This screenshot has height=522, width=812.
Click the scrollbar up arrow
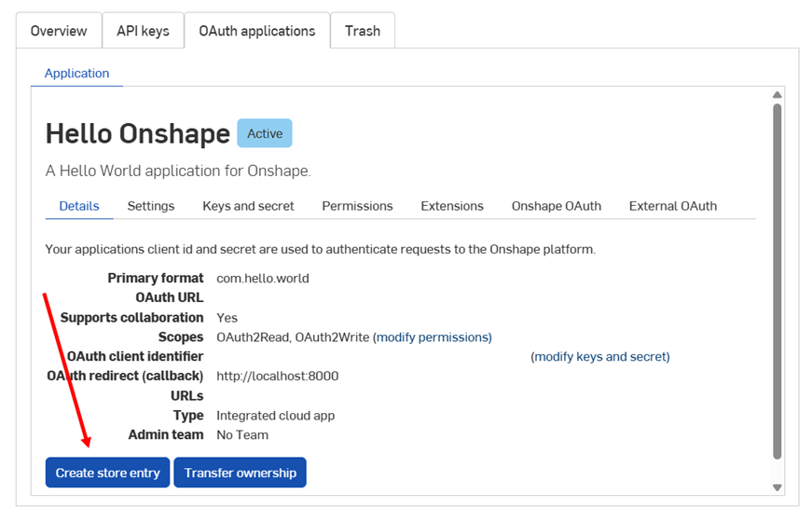tap(777, 95)
